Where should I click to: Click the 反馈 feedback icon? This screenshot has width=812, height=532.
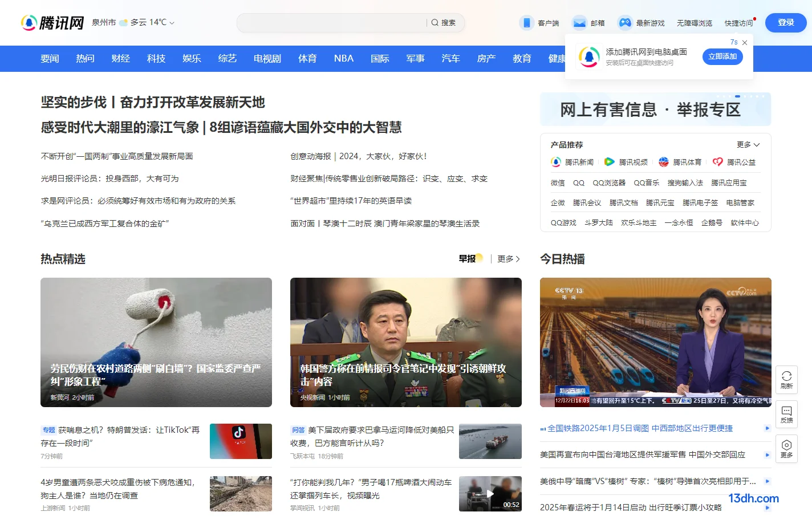tap(786, 415)
